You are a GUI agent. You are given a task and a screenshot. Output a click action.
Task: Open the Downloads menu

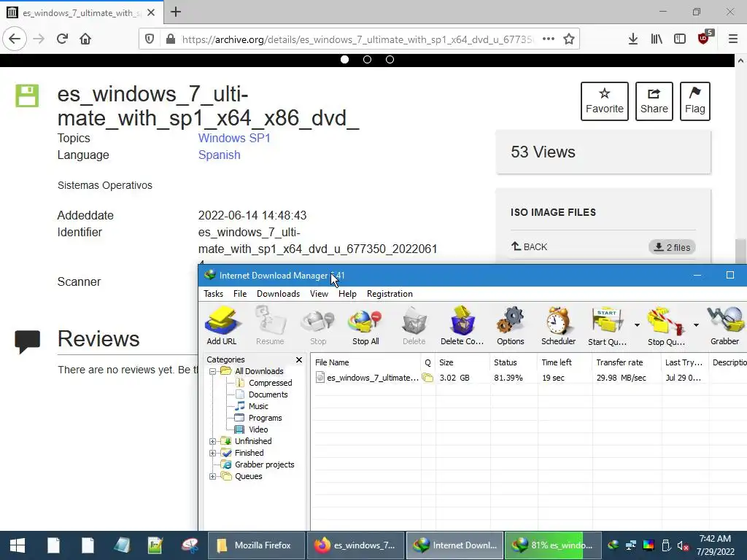[278, 294]
